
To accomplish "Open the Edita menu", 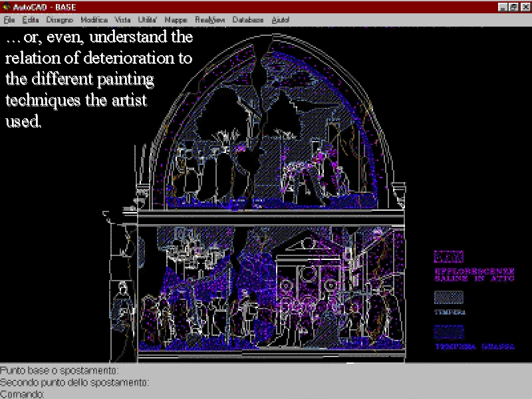I will (31, 20).
